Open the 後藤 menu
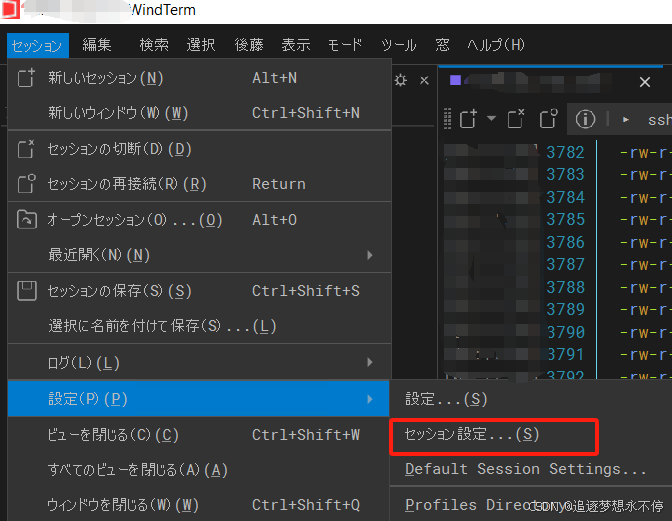 click(249, 45)
